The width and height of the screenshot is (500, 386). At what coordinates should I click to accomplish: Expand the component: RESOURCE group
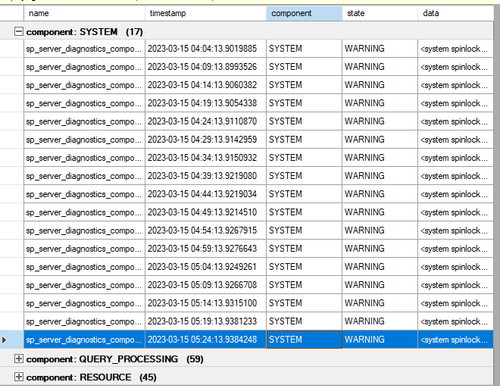19,377
